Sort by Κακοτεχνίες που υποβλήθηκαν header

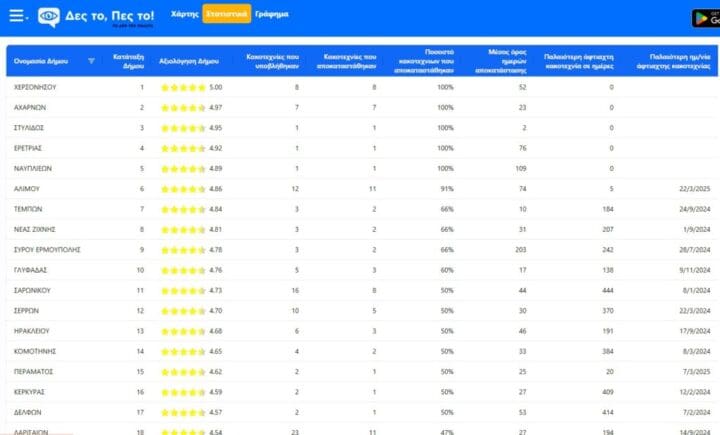(x=271, y=61)
